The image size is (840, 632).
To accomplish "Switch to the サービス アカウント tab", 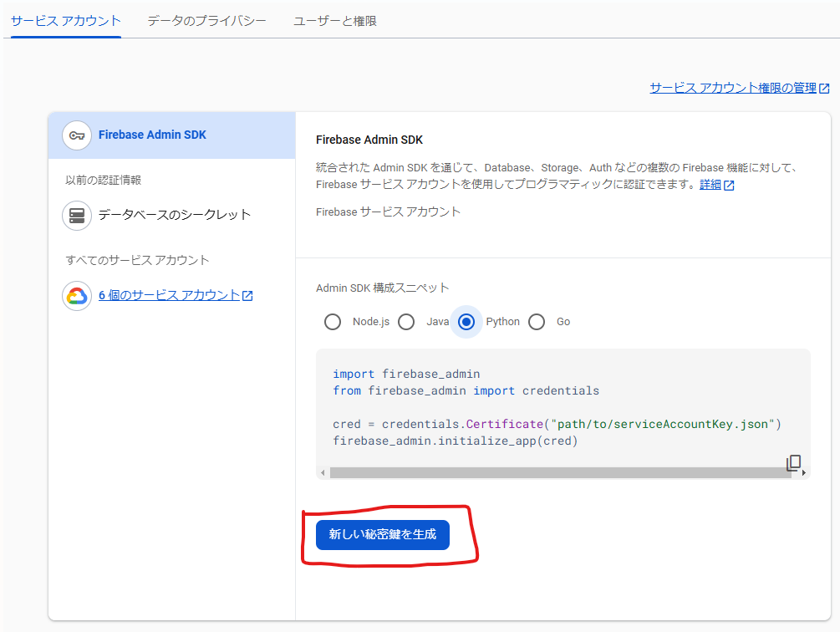I will (x=66, y=21).
